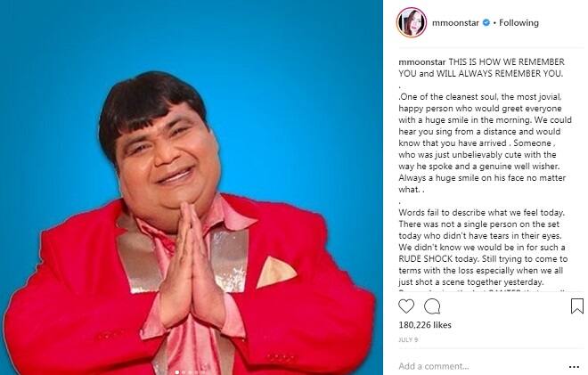Jump to the fourth carousel dot
Image resolution: width=588 pixels, height=375 pixels.
click(x=196, y=372)
